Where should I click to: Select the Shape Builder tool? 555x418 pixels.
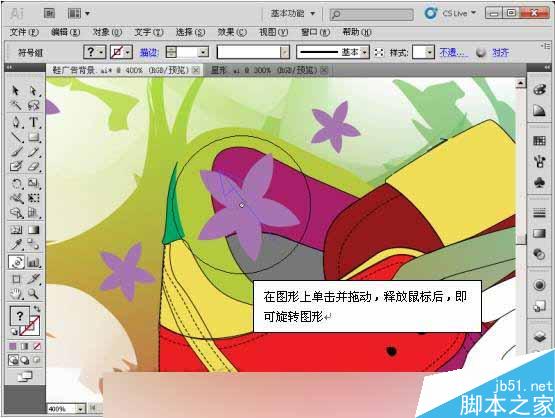16,212
